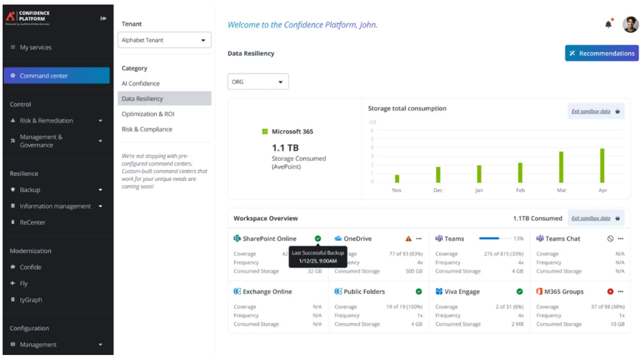644x357 pixels.
Task: Click the November storage bar
Action: tap(397, 179)
